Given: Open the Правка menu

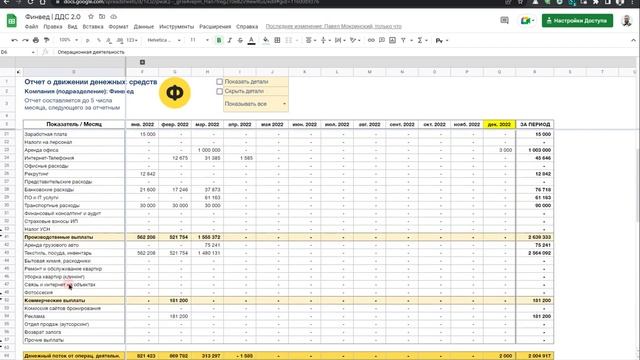Looking at the screenshot, I should pos(53,27).
